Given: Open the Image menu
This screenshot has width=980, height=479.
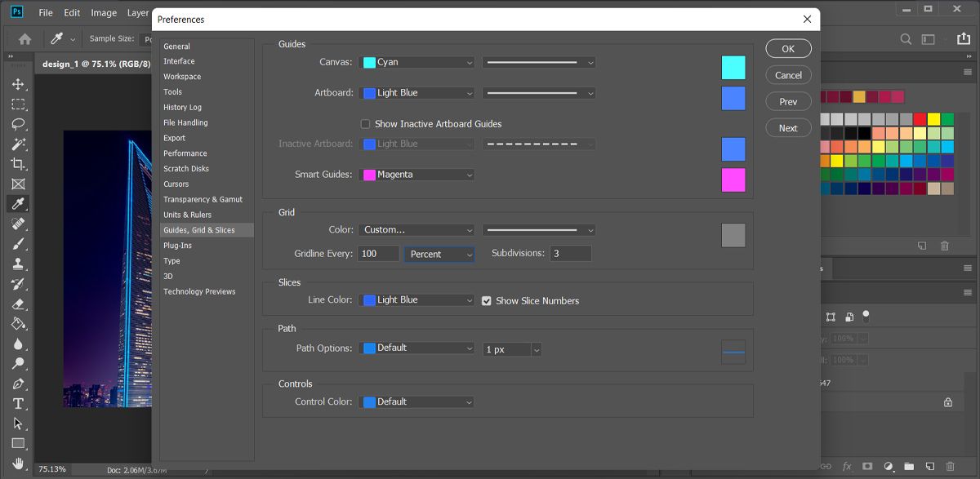Looking at the screenshot, I should 103,12.
